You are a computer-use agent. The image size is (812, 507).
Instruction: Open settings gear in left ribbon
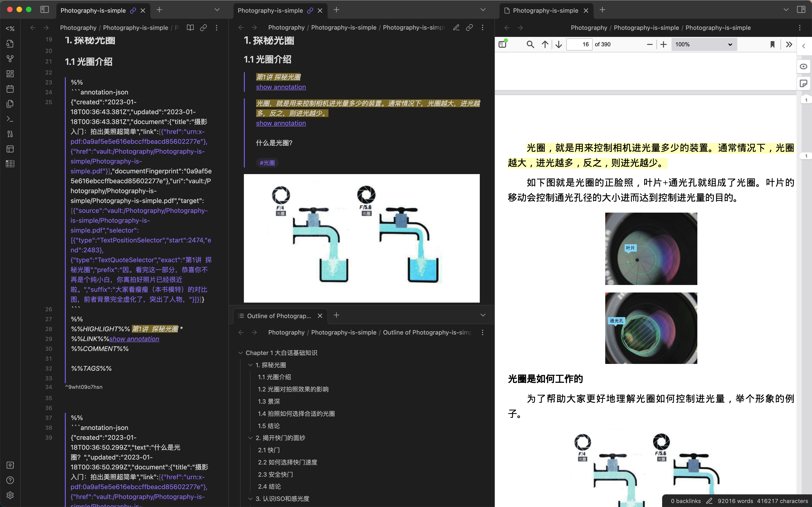tap(10, 495)
